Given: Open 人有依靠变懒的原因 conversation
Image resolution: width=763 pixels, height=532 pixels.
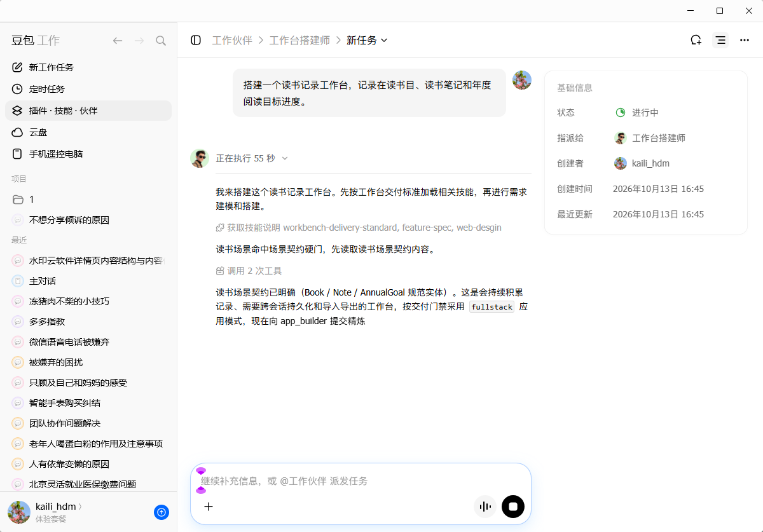Looking at the screenshot, I should tap(88, 464).
